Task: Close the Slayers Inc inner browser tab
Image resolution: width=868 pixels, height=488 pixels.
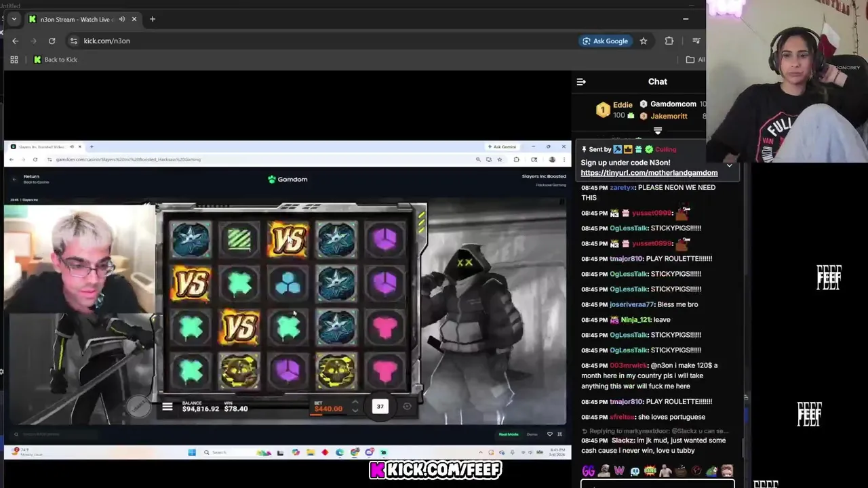Action: [x=79, y=146]
